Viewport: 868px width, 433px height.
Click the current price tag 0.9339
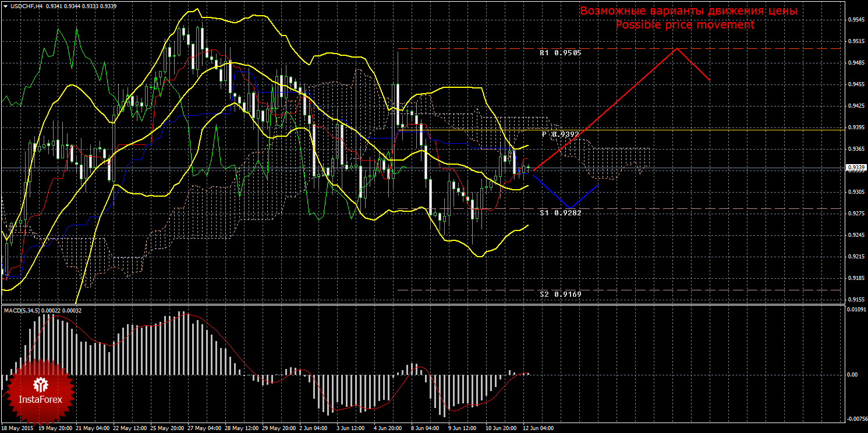click(855, 168)
